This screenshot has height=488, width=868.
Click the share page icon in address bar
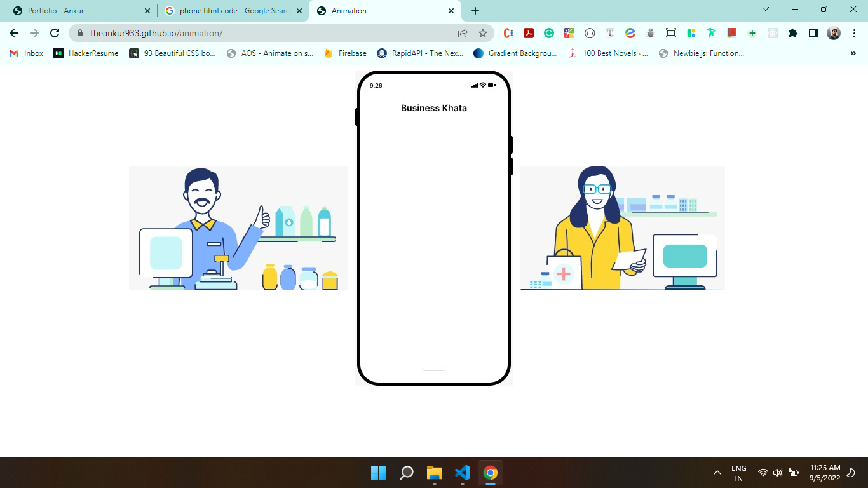(463, 33)
